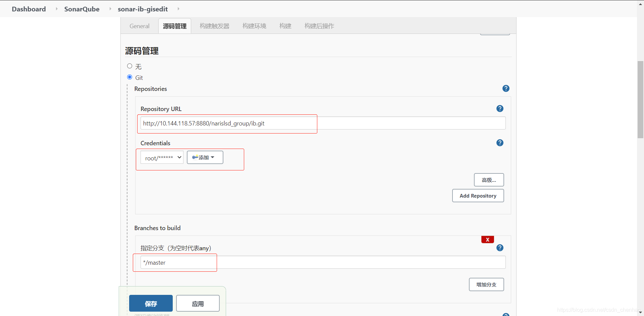Switch to 构建环境 tab
The height and width of the screenshot is (316, 644).
point(254,26)
